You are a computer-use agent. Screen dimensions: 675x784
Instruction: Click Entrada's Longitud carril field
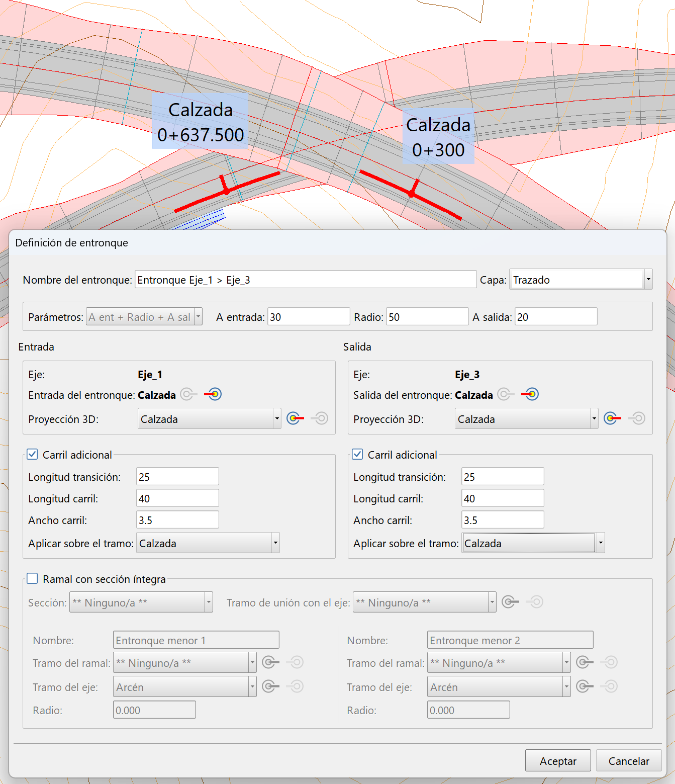click(177, 498)
